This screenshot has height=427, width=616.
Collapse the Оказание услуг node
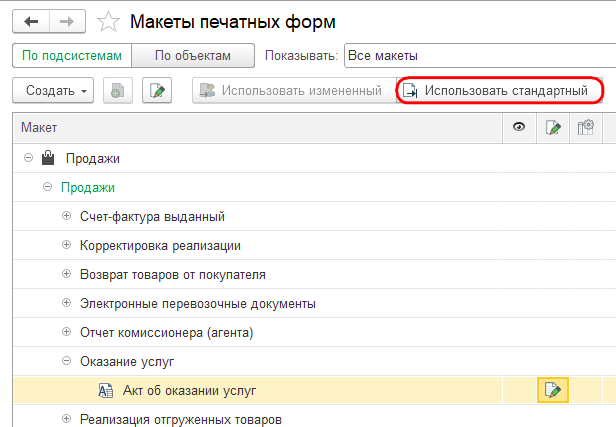[66, 361]
